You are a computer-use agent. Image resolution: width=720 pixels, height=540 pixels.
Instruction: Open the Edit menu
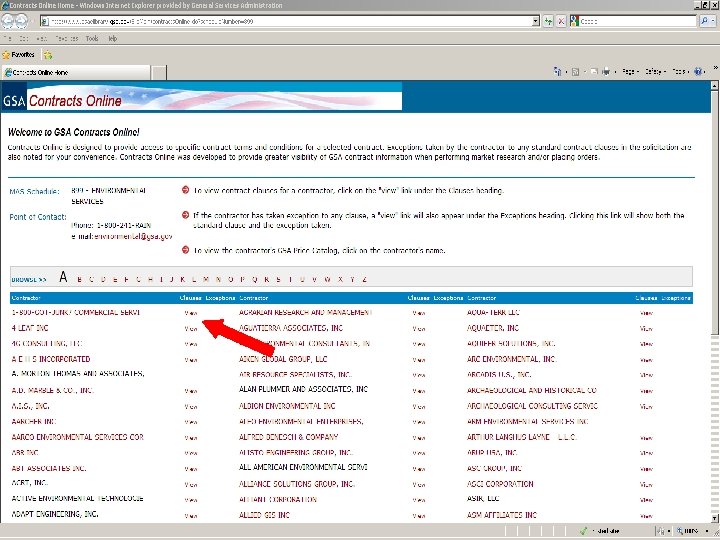(x=24, y=39)
